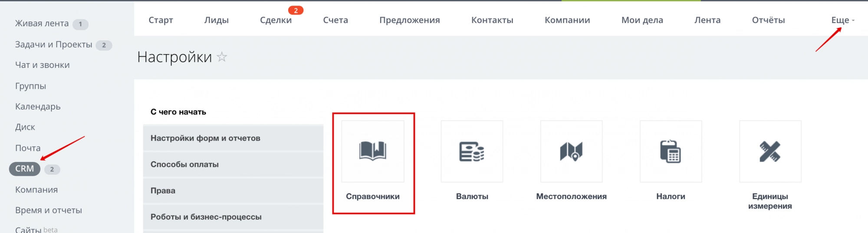
Task: Open the Контакты tab
Action: point(492,20)
